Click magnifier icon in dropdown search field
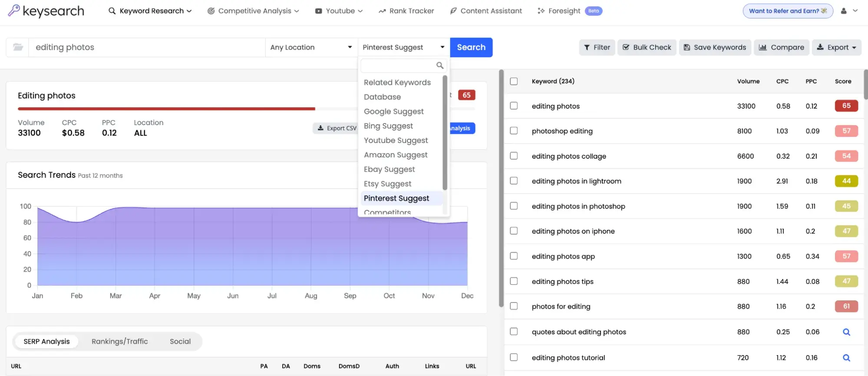868x376 pixels. click(x=440, y=66)
